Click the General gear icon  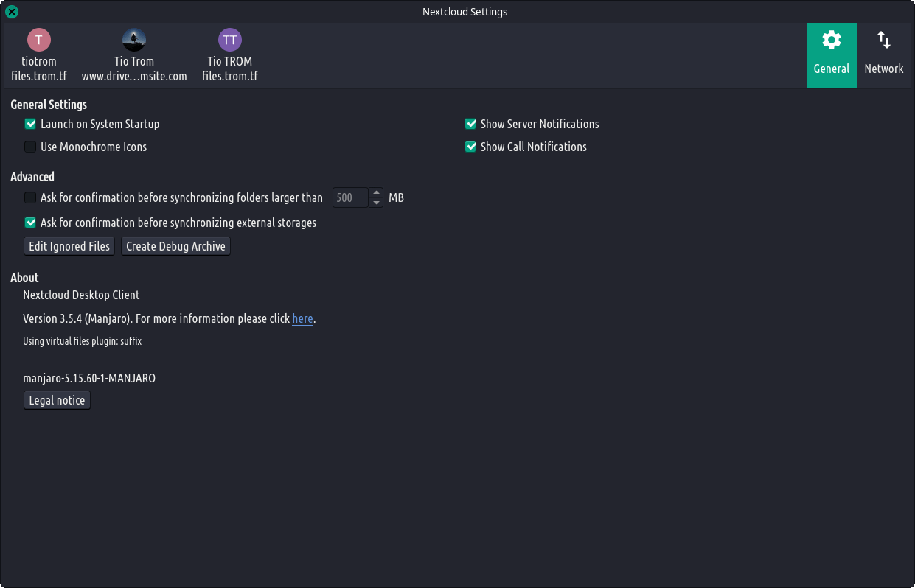point(832,41)
